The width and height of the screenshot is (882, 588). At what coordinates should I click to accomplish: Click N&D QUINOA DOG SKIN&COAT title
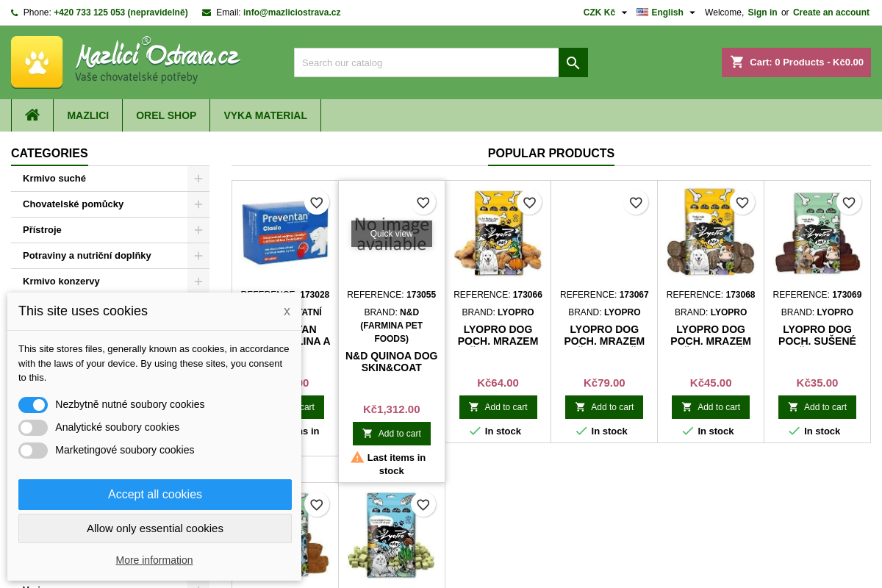(x=392, y=362)
